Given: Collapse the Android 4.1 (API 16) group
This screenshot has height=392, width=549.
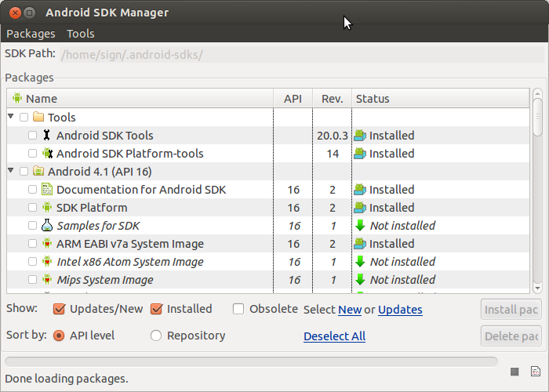Looking at the screenshot, I should [11, 170].
